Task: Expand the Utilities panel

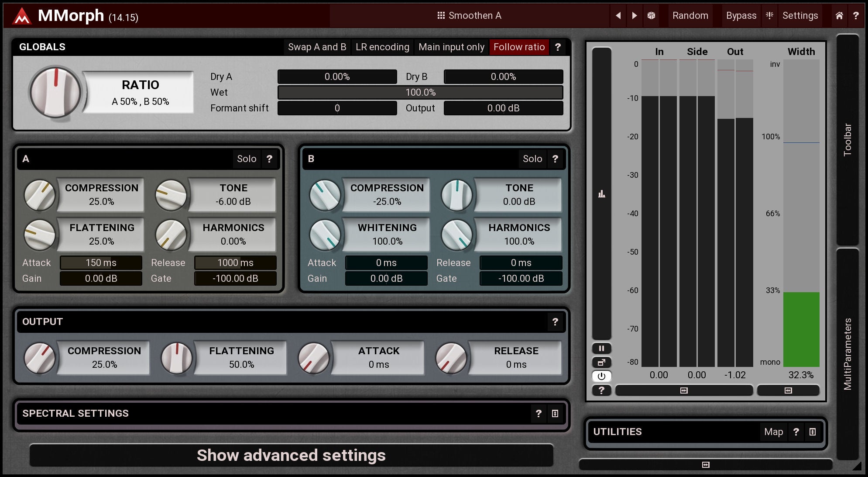Action: (x=812, y=432)
